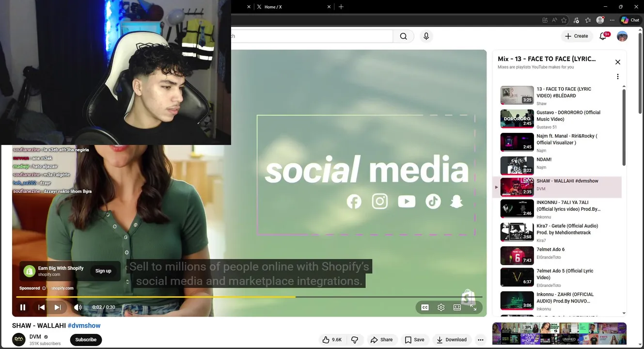Close the Home / X tab

tap(330, 7)
